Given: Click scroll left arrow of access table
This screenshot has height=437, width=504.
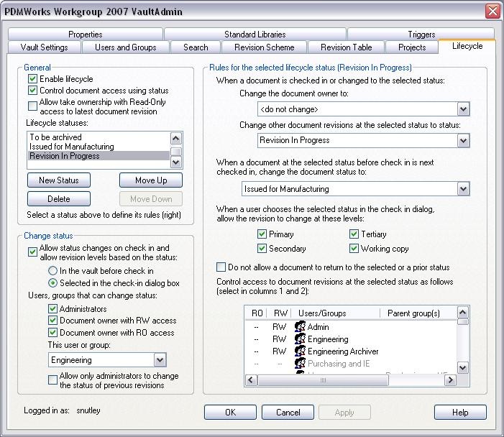Looking at the screenshot, I should (x=252, y=380).
